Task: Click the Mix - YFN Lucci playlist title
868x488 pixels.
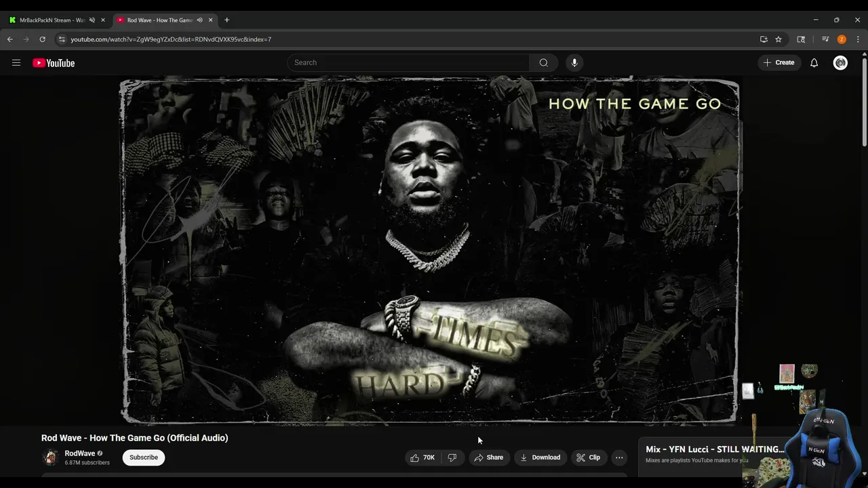Action: tap(715, 449)
